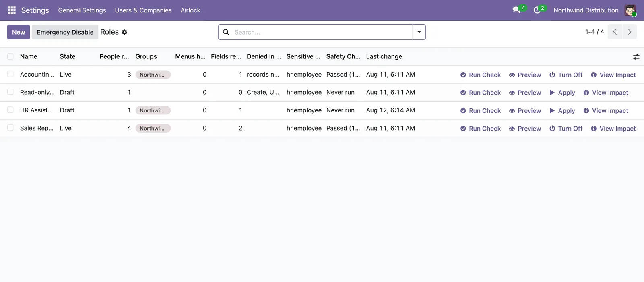Open the apps grid menu icon
644x282 pixels.
point(12,10)
